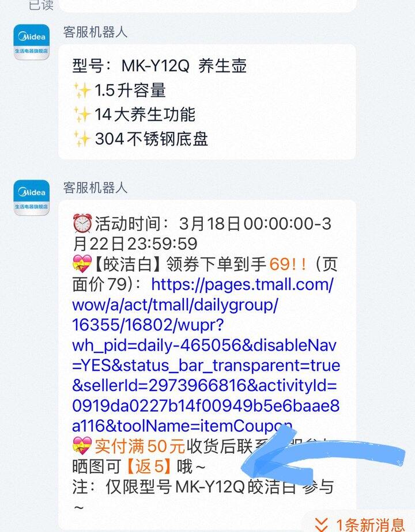Tap the 已读 read status label
415x532 pixels.
(41, 5)
